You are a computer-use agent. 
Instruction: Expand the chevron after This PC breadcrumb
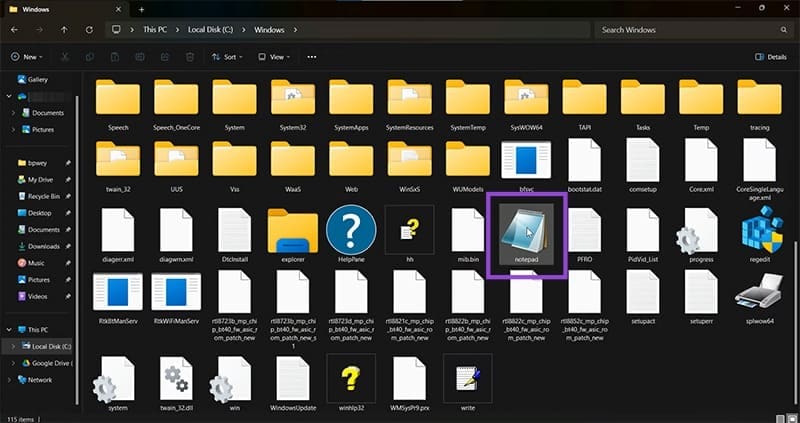[x=178, y=30]
